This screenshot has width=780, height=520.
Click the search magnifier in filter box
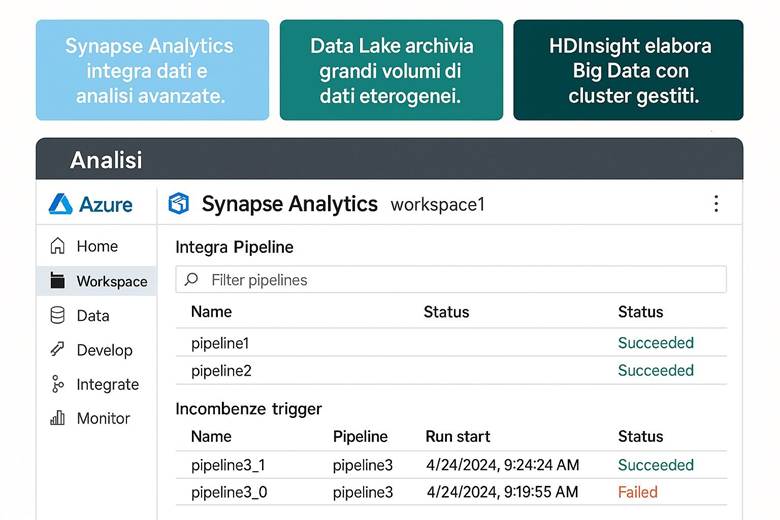[192, 280]
